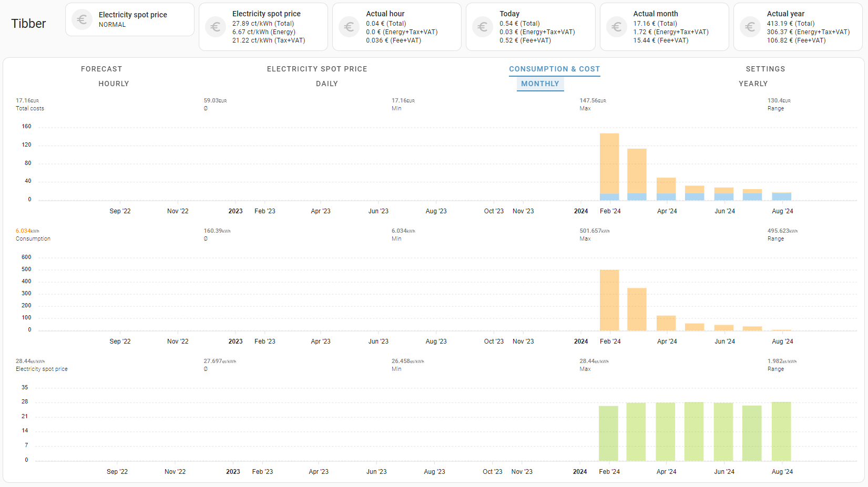Switch to the Hourly sub-tab
The image size is (868, 487).
pos(114,84)
